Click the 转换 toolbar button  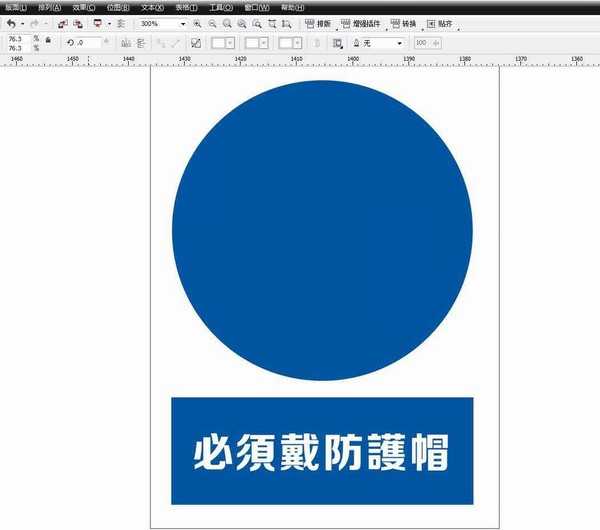(x=408, y=23)
